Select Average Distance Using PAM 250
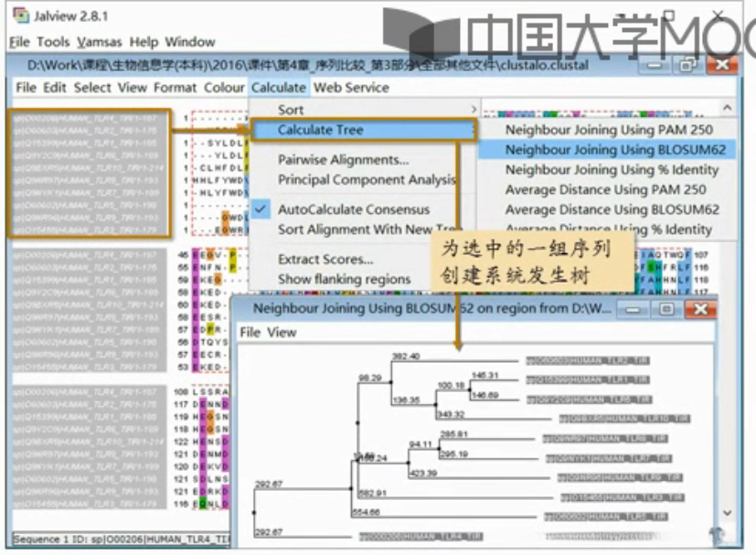The image size is (756, 555). 605,190
